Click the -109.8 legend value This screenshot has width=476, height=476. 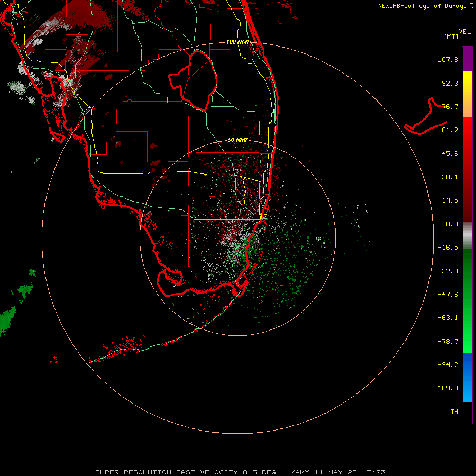[446, 388]
